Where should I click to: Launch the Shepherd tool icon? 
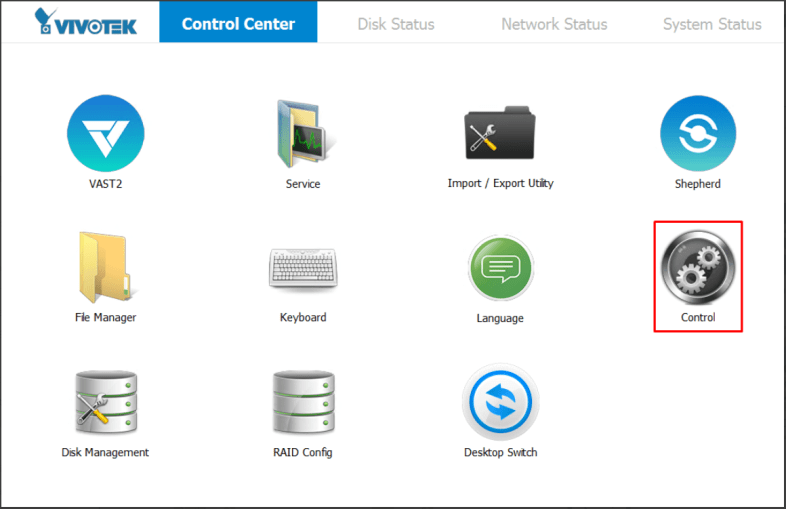[x=697, y=133]
